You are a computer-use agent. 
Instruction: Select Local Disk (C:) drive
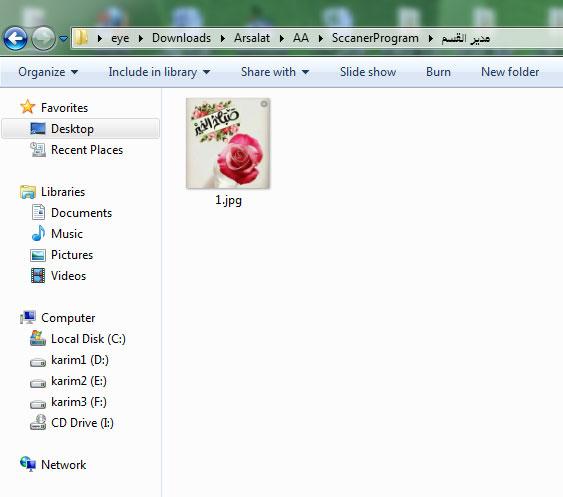click(88, 339)
